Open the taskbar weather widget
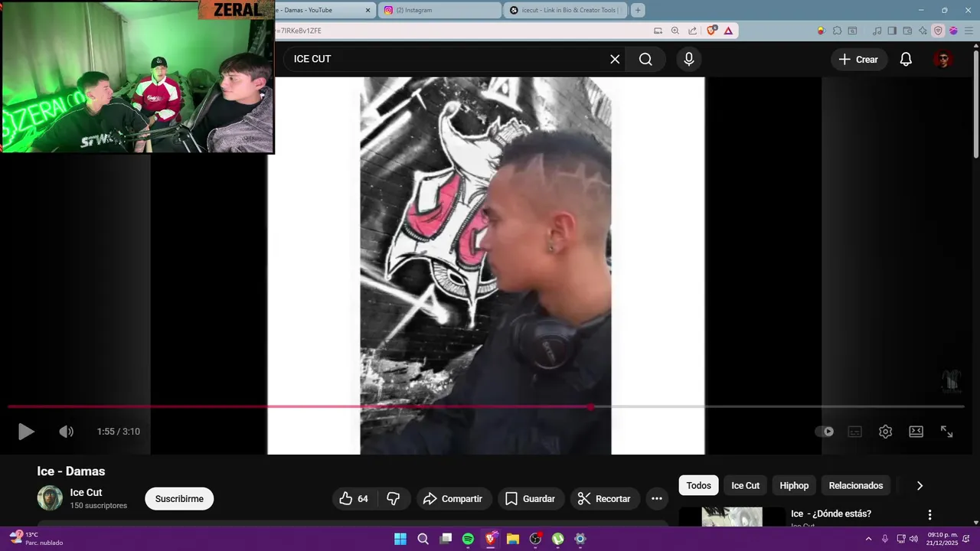980x551 pixels. click(37, 539)
